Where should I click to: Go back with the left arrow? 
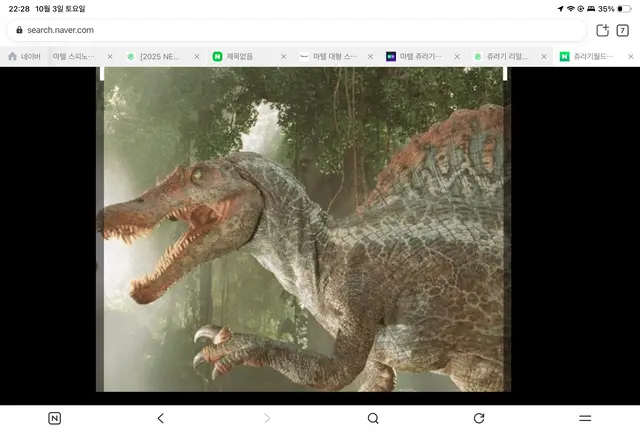tap(160, 418)
